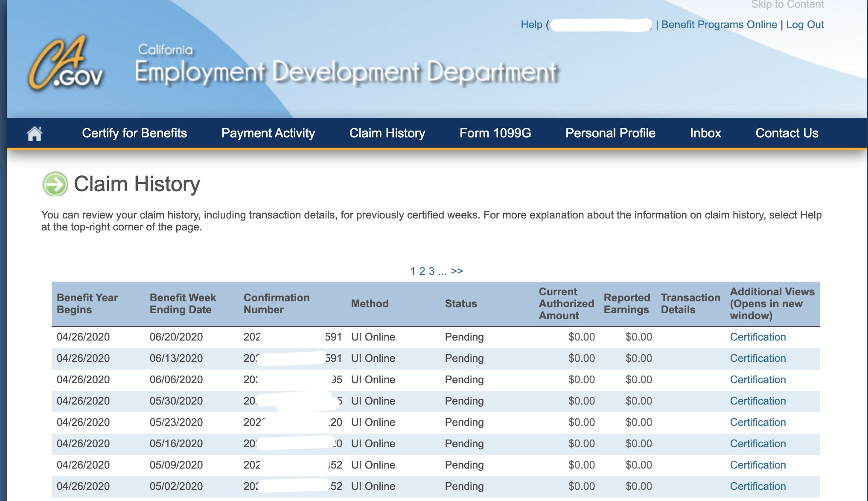Viewport: 868px width, 501px height.
Task: Click the 06/06/2020 week ending date cell
Action: tap(176, 380)
